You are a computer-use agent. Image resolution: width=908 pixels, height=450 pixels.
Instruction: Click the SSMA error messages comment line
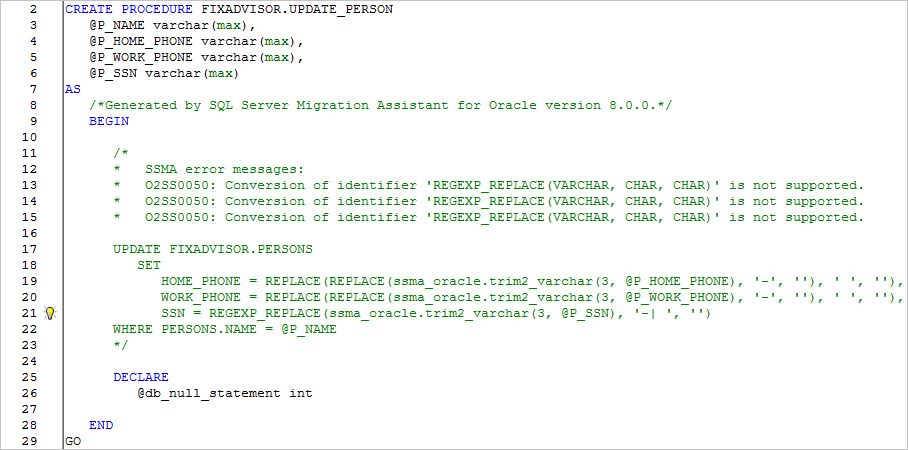208,169
